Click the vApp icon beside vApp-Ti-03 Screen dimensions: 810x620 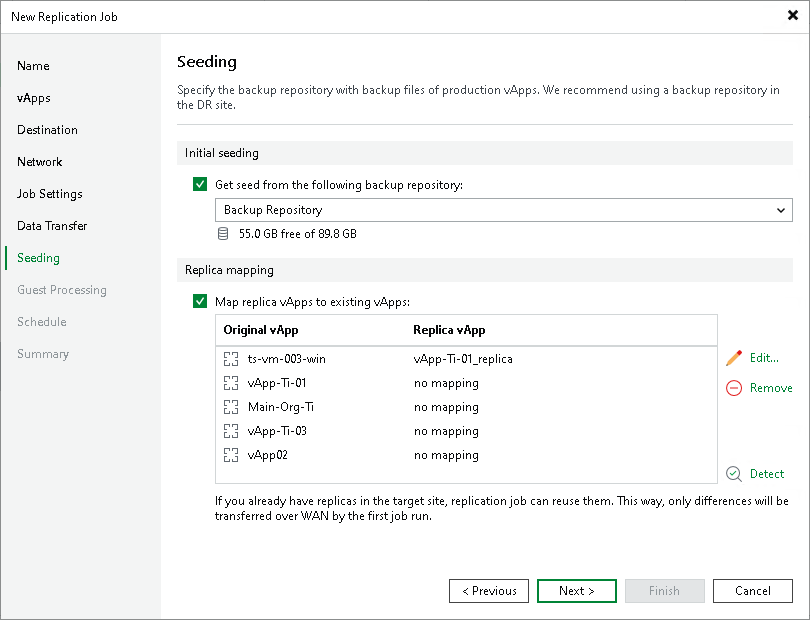[231, 431]
